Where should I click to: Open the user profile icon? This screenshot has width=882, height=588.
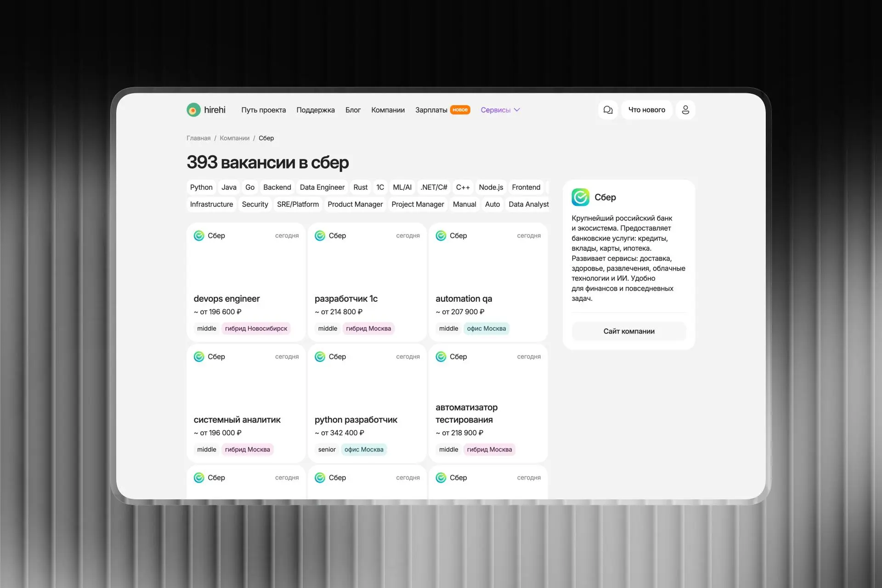coord(685,110)
